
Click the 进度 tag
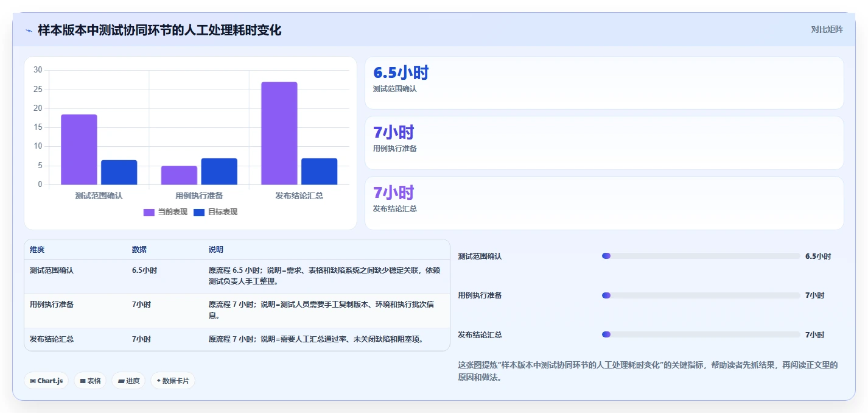tap(128, 381)
